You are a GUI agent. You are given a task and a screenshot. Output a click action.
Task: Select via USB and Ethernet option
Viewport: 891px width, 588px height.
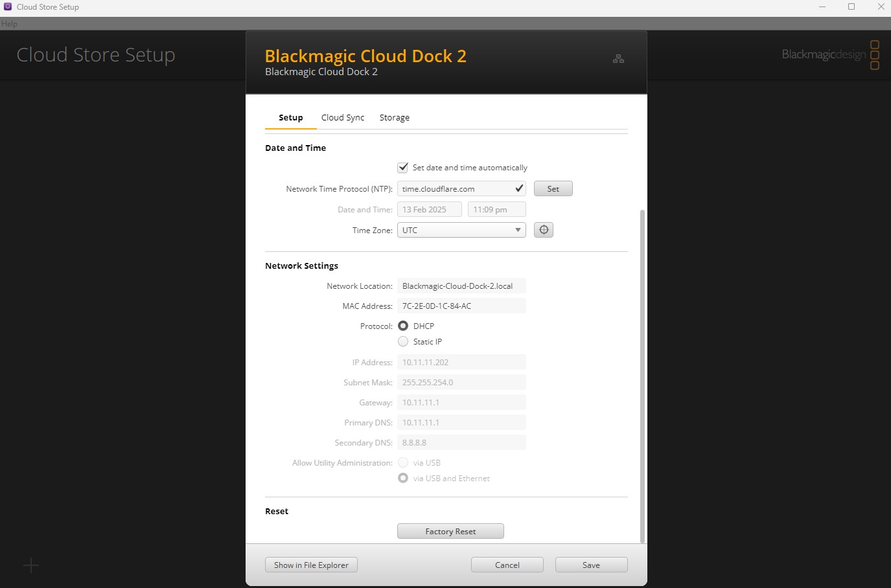pos(403,478)
